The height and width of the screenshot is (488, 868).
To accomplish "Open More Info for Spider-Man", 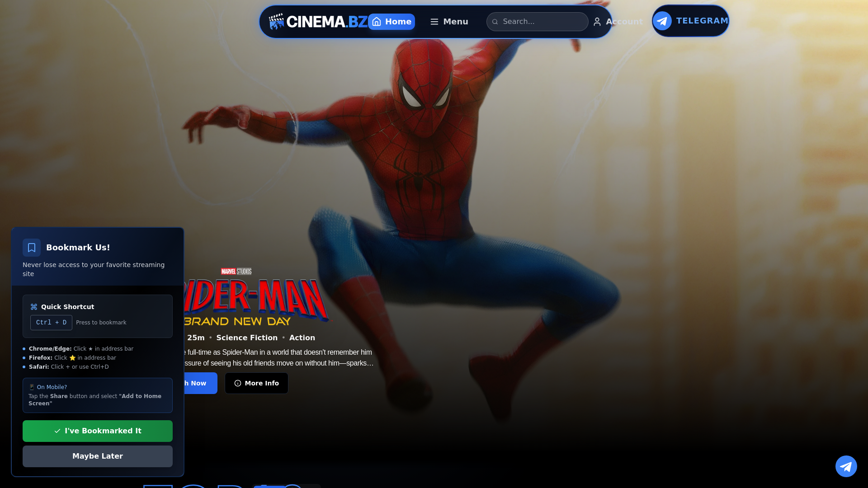I will (256, 383).
